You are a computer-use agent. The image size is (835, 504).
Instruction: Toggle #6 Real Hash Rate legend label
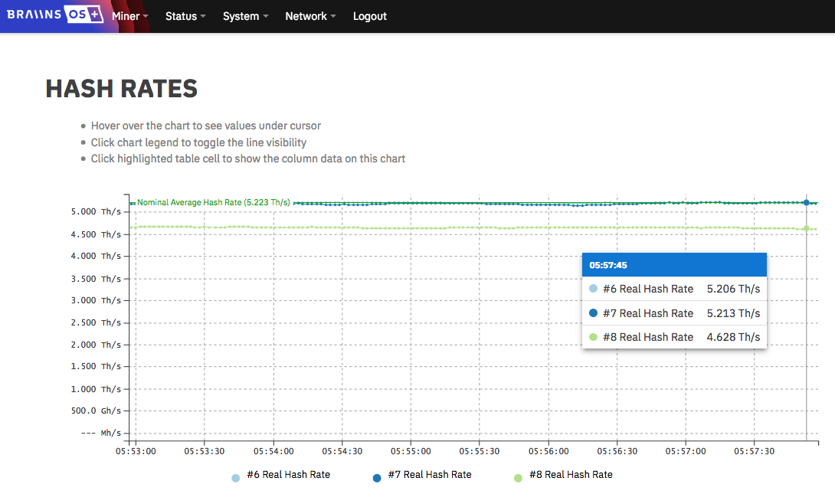click(288, 475)
